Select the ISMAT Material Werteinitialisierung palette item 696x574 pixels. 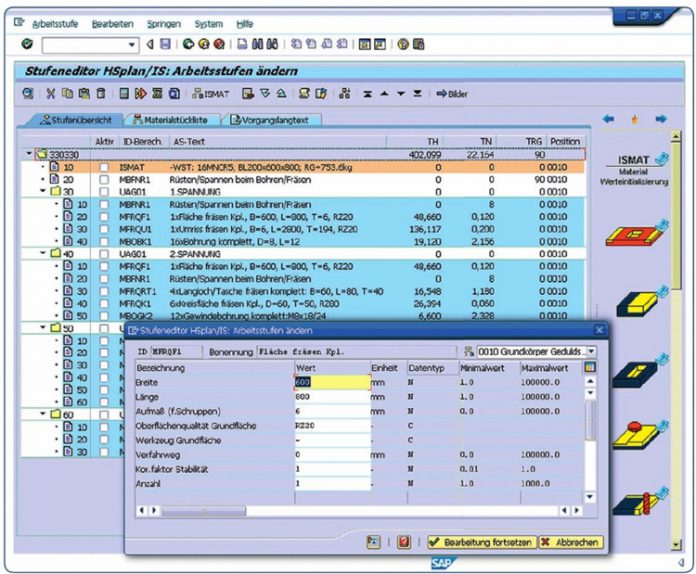pyautogui.click(x=635, y=170)
